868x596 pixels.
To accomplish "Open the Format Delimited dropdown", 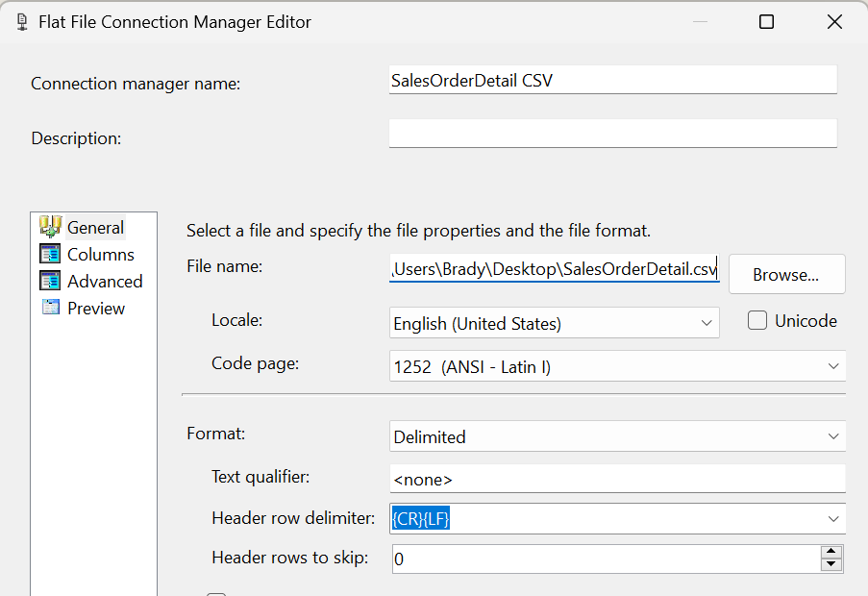I will pyautogui.click(x=833, y=436).
